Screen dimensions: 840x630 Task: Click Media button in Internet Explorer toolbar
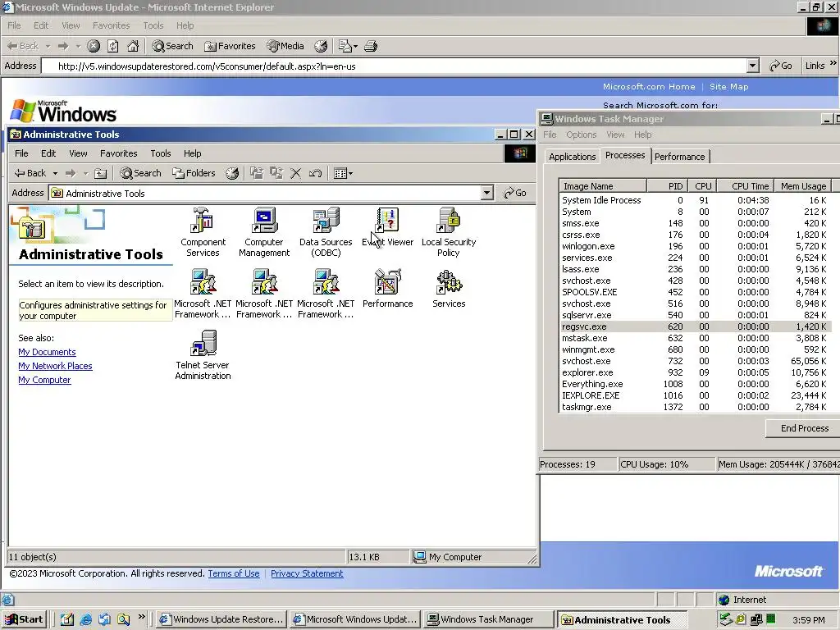285,46
